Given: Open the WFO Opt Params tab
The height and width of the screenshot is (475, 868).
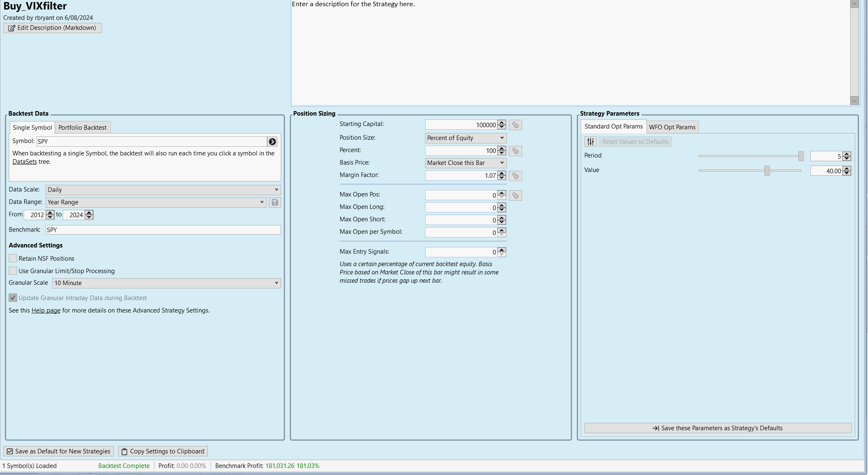Looking at the screenshot, I should pyautogui.click(x=672, y=127).
